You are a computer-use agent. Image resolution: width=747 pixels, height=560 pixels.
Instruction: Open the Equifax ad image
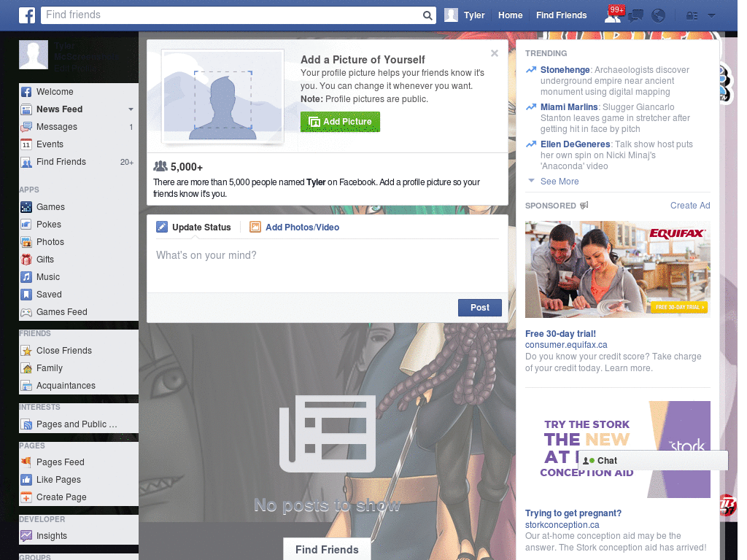[617, 269]
